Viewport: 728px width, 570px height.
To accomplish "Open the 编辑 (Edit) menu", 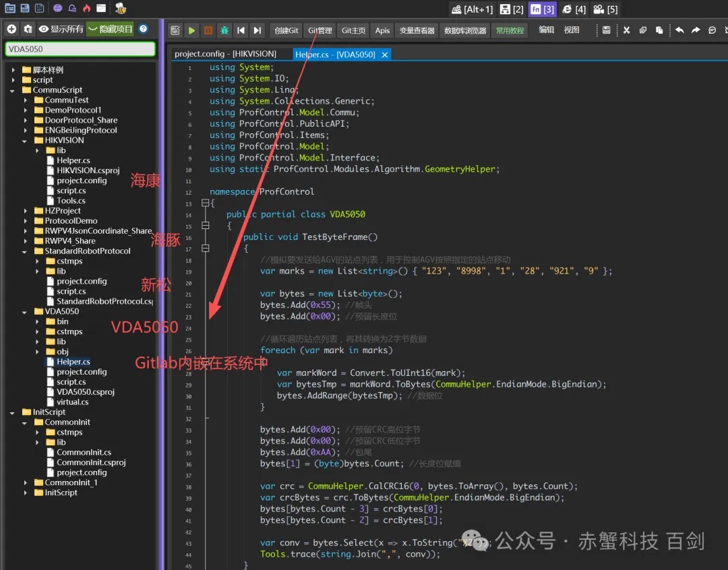I will point(546,30).
